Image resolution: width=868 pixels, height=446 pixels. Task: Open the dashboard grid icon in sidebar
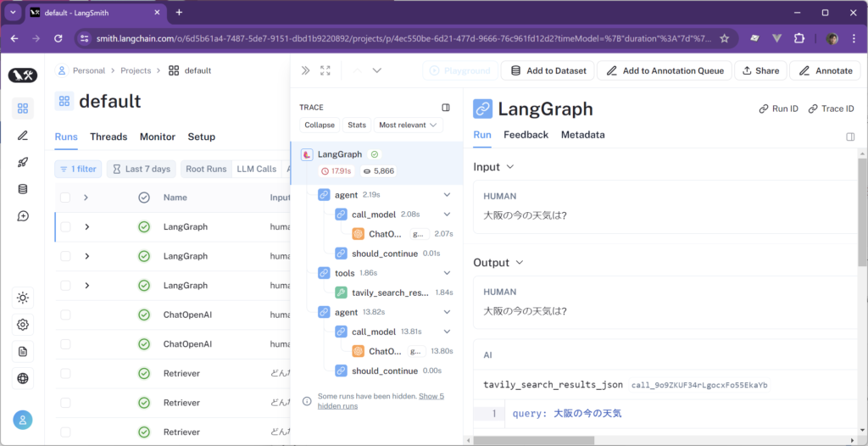[x=22, y=108]
